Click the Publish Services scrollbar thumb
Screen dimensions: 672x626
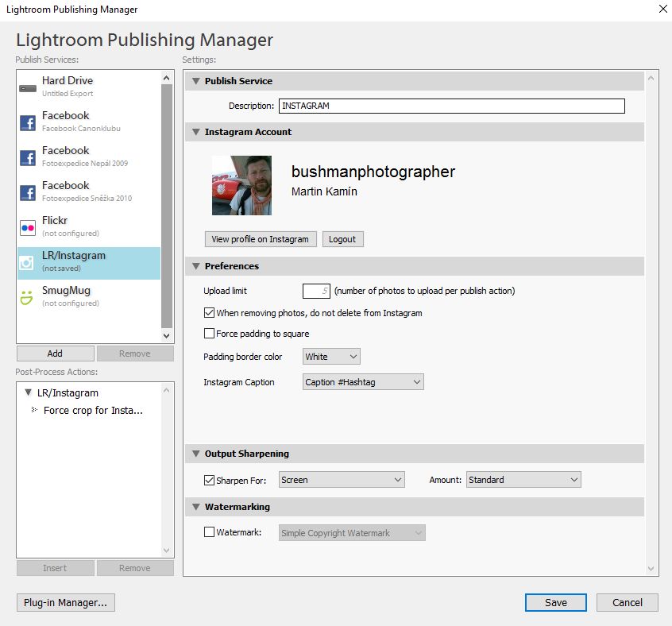click(167, 206)
